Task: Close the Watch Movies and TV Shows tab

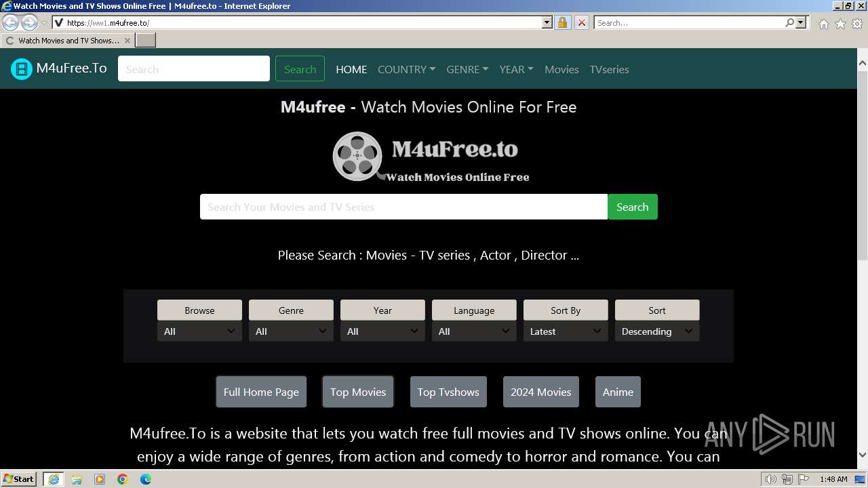Action: pos(127,41)
